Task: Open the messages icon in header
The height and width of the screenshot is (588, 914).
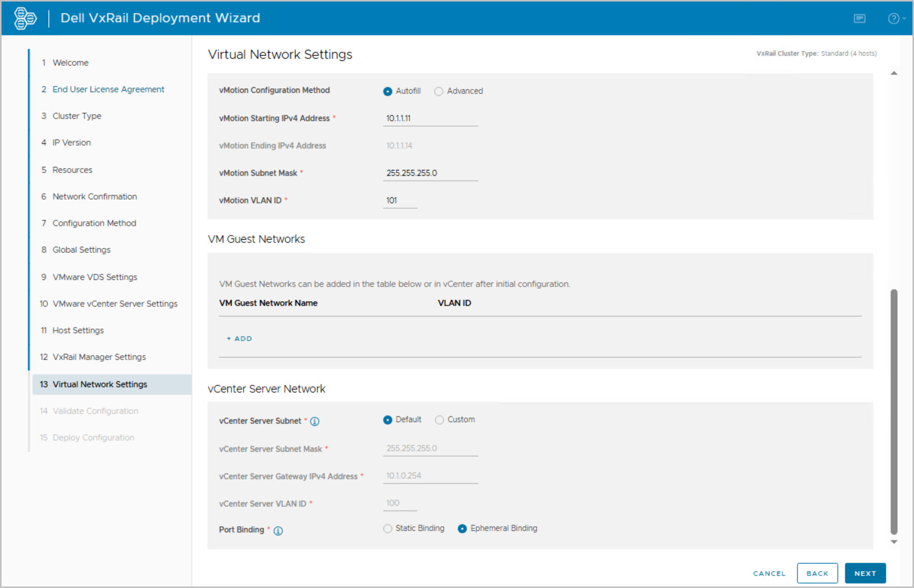Action: (859, 19)
